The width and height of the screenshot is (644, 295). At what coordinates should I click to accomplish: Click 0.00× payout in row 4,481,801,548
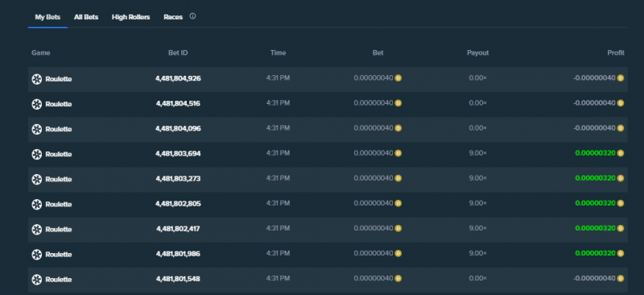pos(477,278)
